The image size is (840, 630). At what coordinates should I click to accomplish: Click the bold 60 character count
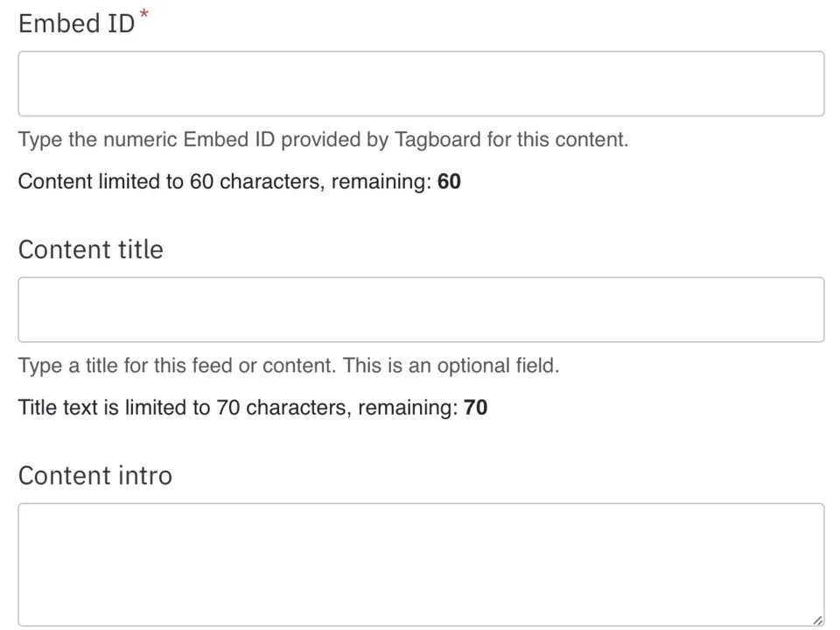pyautogui.click(x=449, y=181)
